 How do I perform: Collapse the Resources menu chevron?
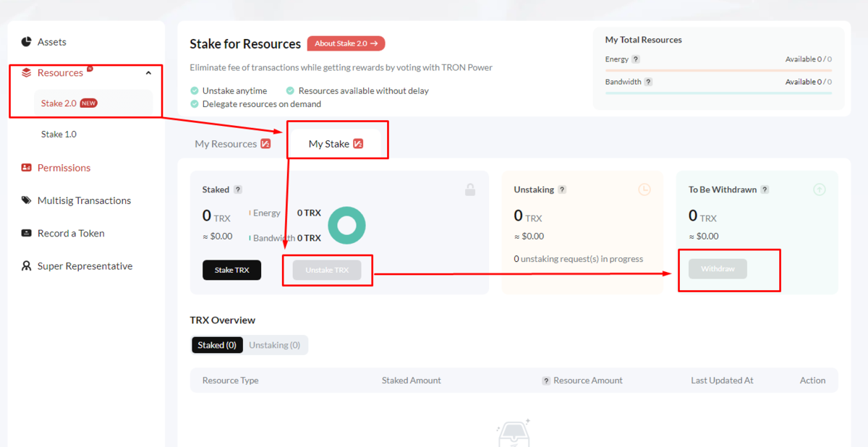coord(148,73)
